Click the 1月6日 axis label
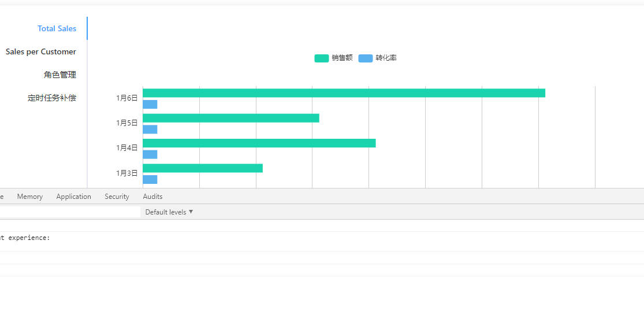The width and height of the screenshot is (644, 329). [126, 98]
